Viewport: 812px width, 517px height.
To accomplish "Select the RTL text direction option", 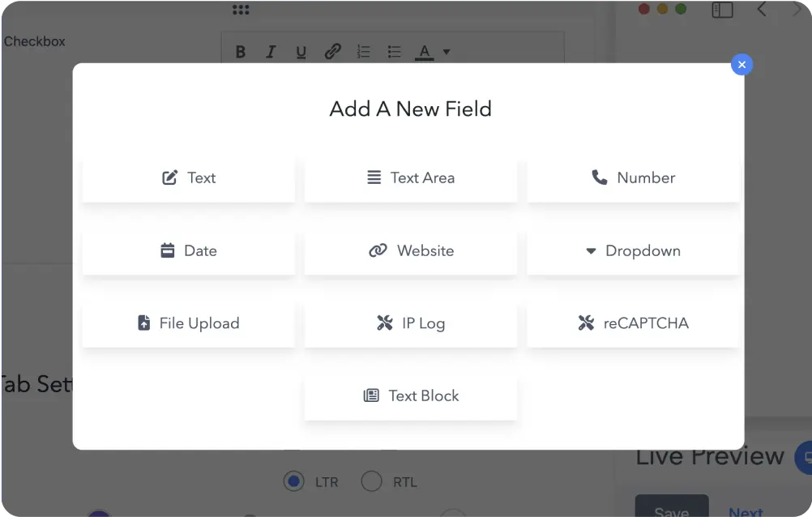I will click(x=372, y=481).
